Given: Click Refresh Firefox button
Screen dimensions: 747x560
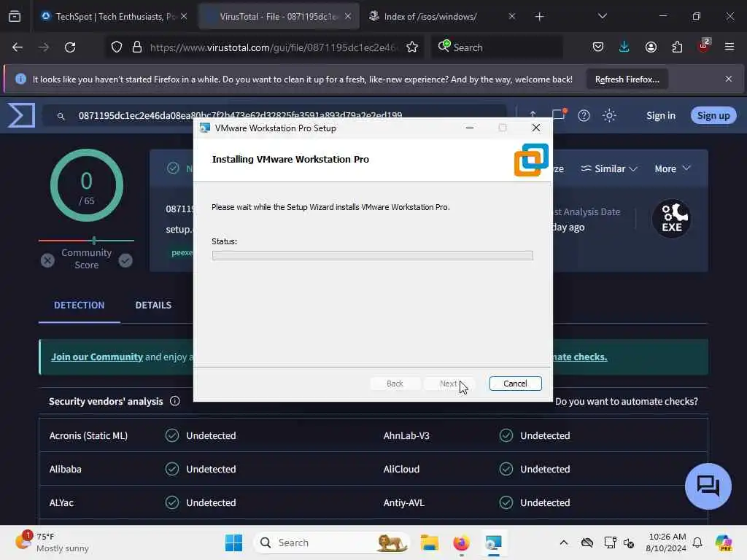Looking at the screenshot, I should click(627, 79).
